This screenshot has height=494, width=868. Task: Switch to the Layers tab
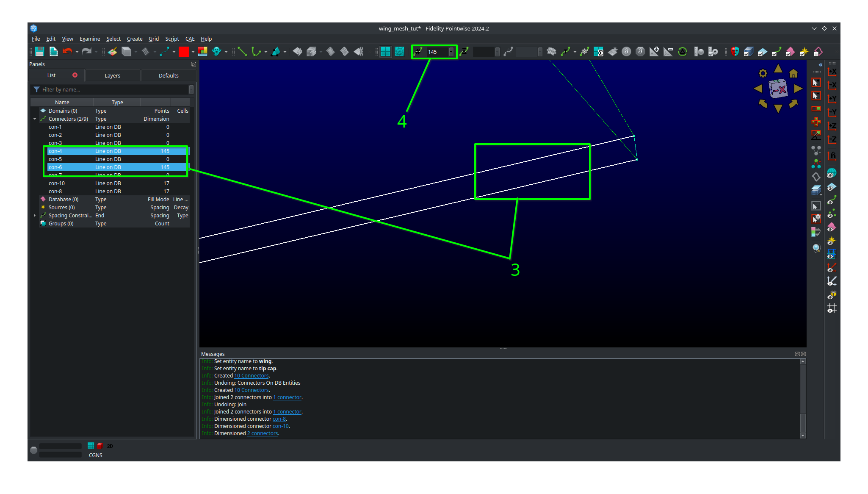(x=113, y=75)
